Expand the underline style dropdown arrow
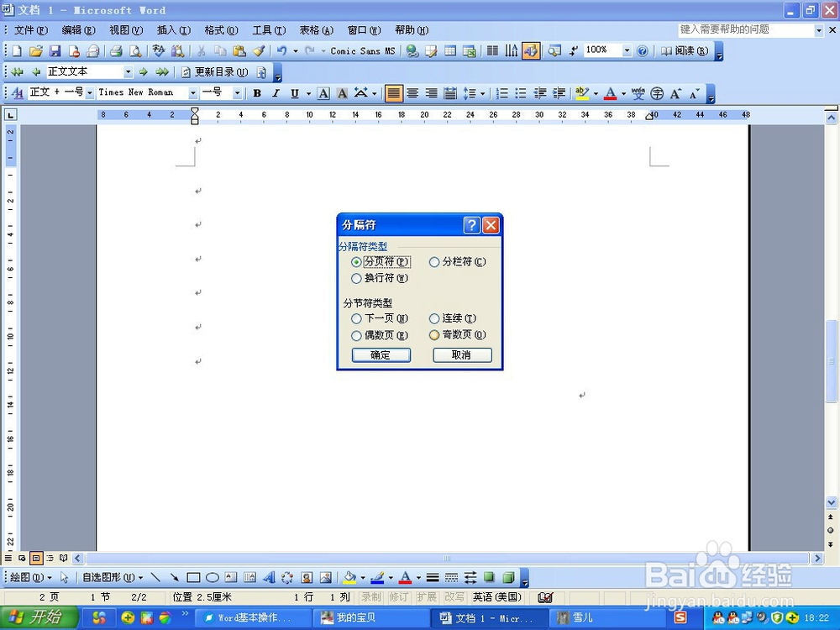Image resolution: width=840 pixels, height=630 pixels. [308, 94]
